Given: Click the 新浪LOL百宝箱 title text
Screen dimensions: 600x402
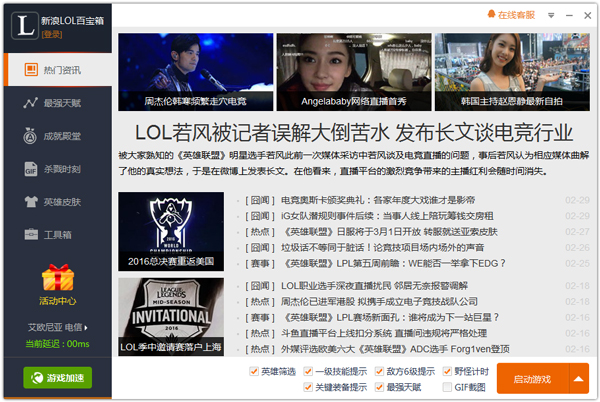Looking at the screenshot, I should pyautogui.click(x=72, y=21).
